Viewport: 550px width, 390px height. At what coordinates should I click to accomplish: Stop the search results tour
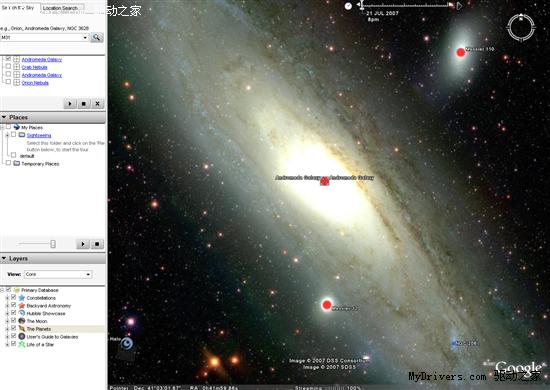tap(83, 104)
